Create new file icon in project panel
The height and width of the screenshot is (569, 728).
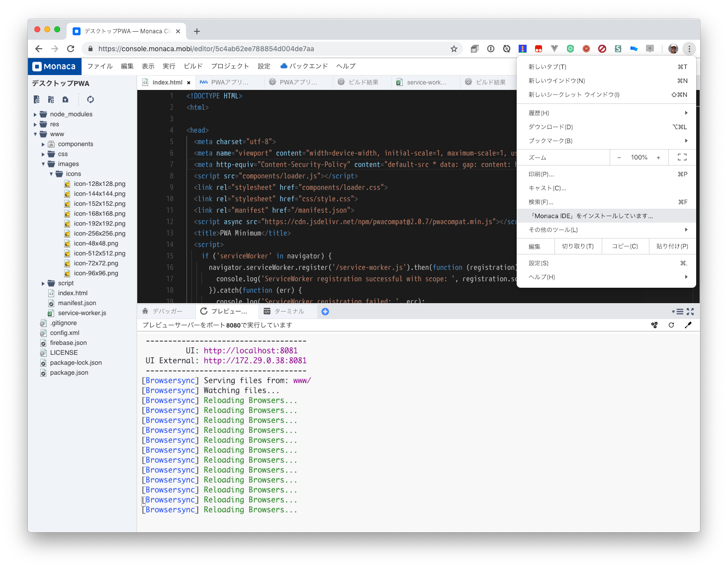click(37, 99)
